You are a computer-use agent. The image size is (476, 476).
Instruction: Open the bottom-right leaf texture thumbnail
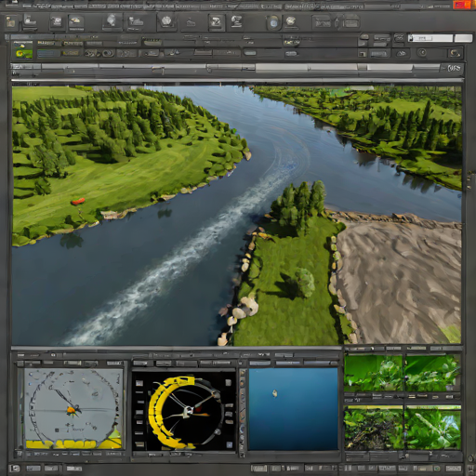(x=432, y=428)
